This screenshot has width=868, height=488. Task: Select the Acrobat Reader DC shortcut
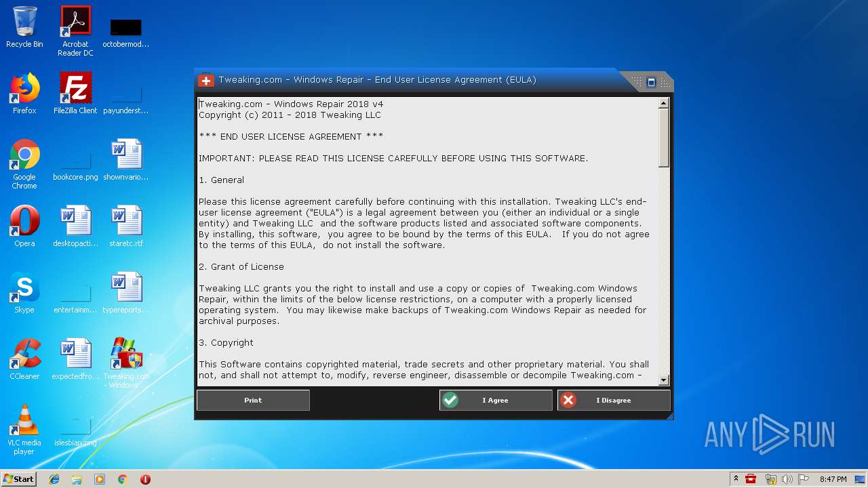point(75,31)
